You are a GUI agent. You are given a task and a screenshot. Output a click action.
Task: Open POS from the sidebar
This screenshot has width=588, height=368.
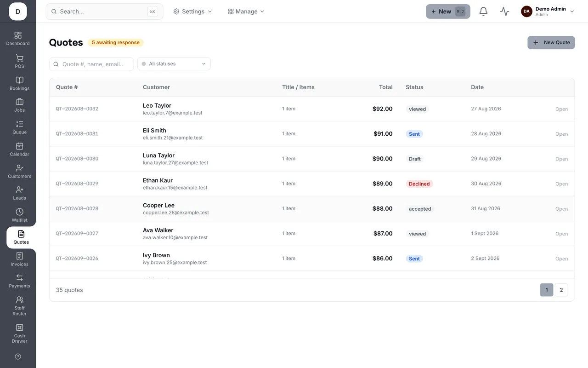pyautogui.click(x=19, y=62)
